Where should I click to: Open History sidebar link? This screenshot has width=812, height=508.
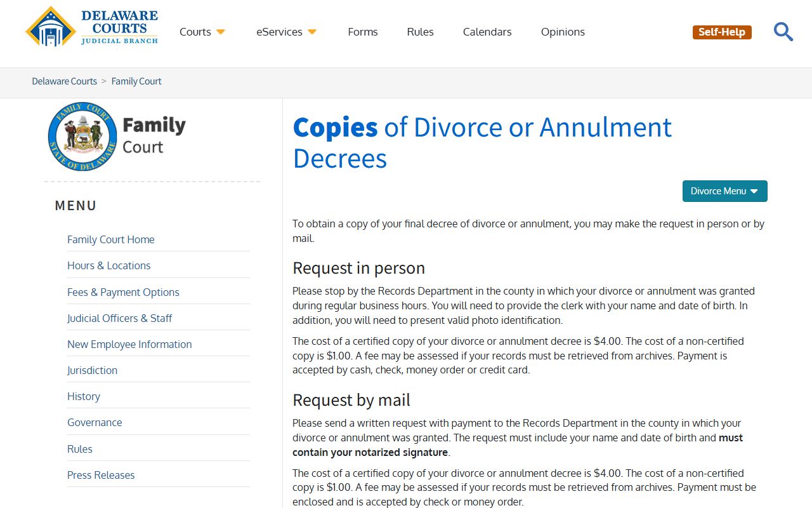(84, 396)
